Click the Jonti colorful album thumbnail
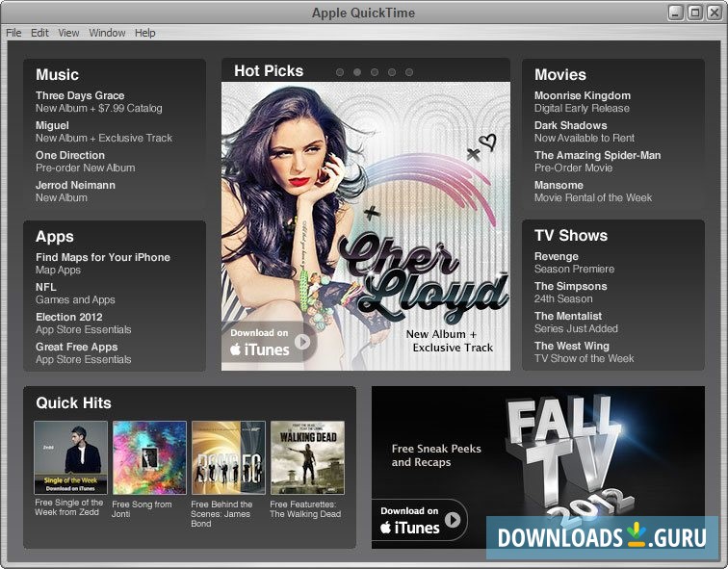Image resolution: width=728 pixels, height=569 pixels. click(149, 457)
